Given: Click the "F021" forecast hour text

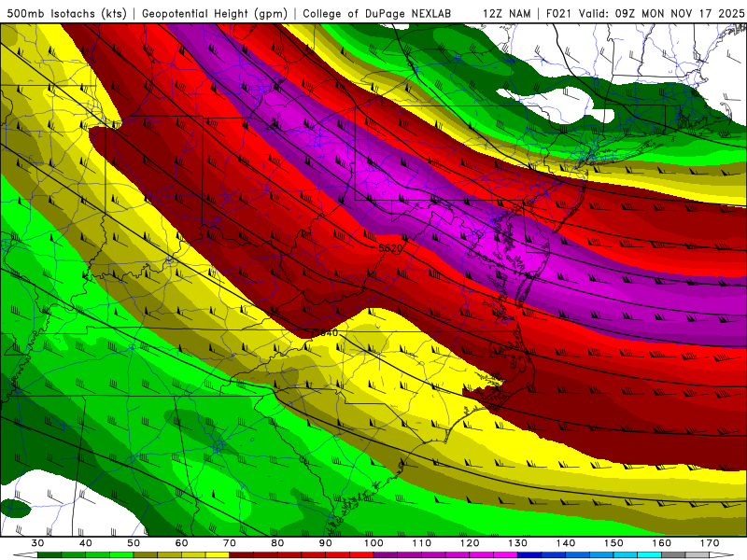Looking at the screenshot, I should click(558, 14).
